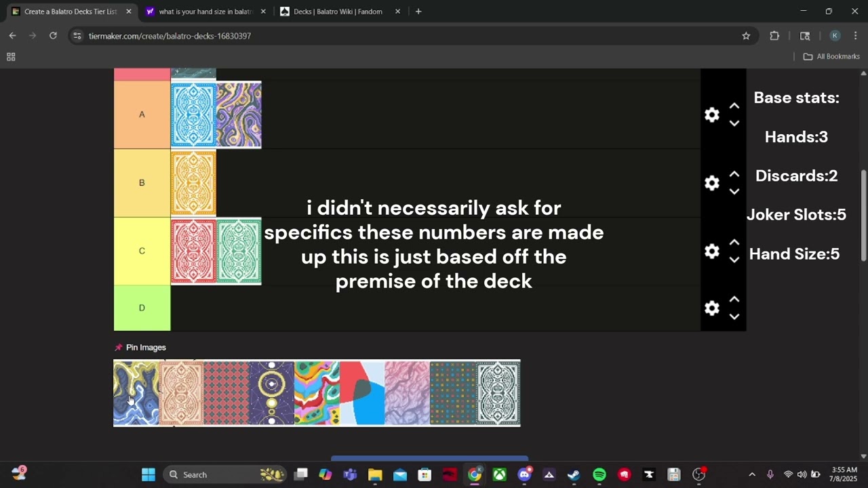
Task: Click the taskbar Search box
Action: click(225, 474)
